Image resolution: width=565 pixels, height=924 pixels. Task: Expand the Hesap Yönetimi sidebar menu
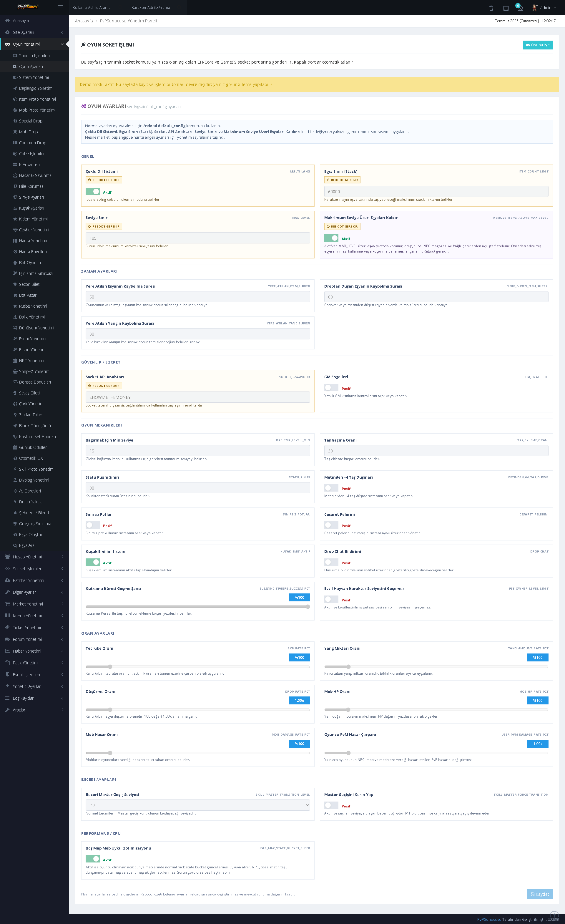[34, 557]
